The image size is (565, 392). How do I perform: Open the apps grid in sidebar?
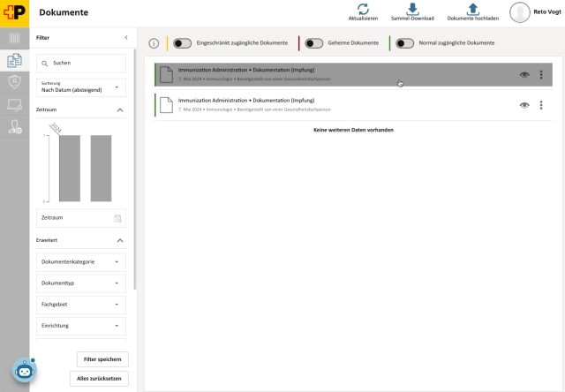(x=14, y=38)
